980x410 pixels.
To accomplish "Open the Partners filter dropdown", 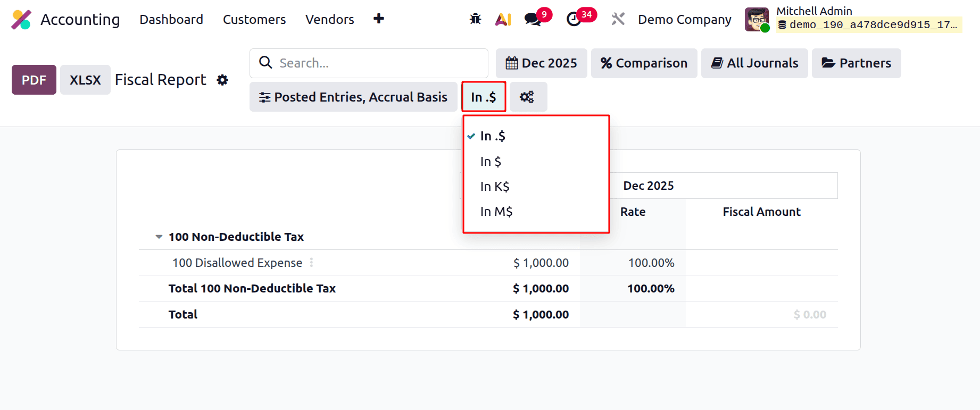I will click(x=857, y=63).
